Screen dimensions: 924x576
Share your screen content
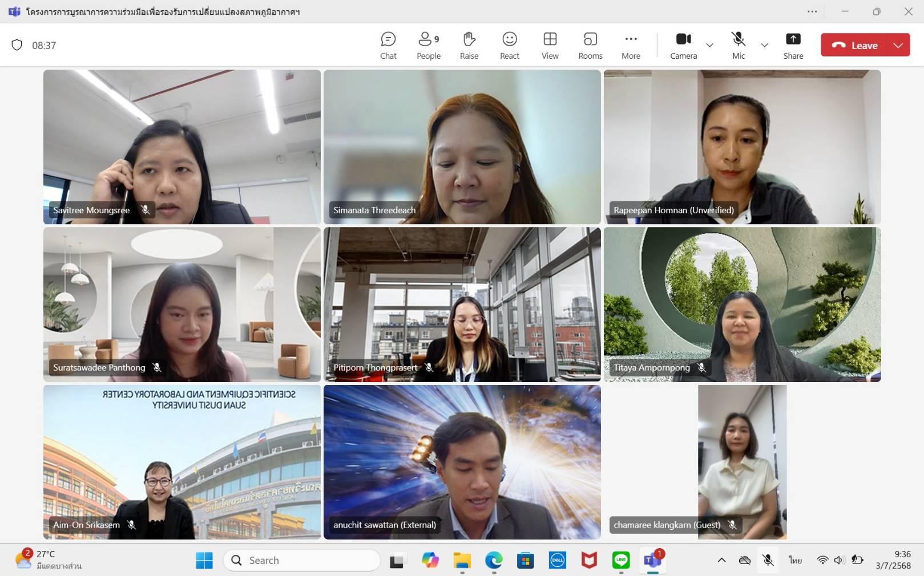coord(793,45)
